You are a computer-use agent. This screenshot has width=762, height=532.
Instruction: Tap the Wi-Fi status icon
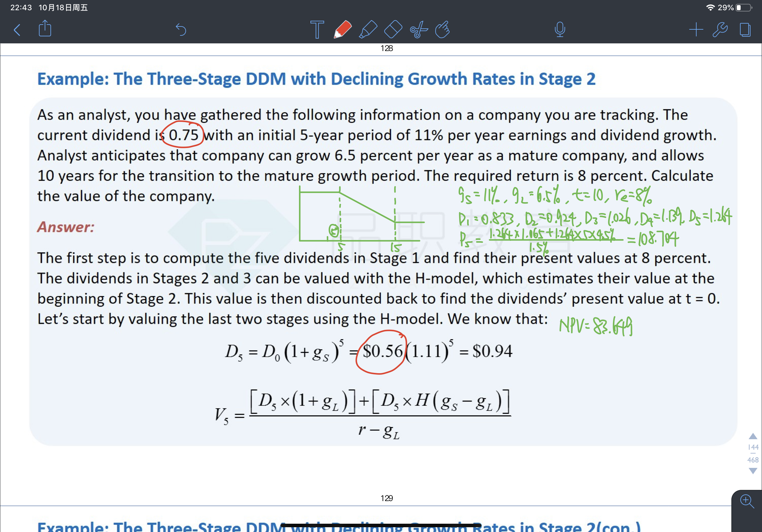coord(710,8)
